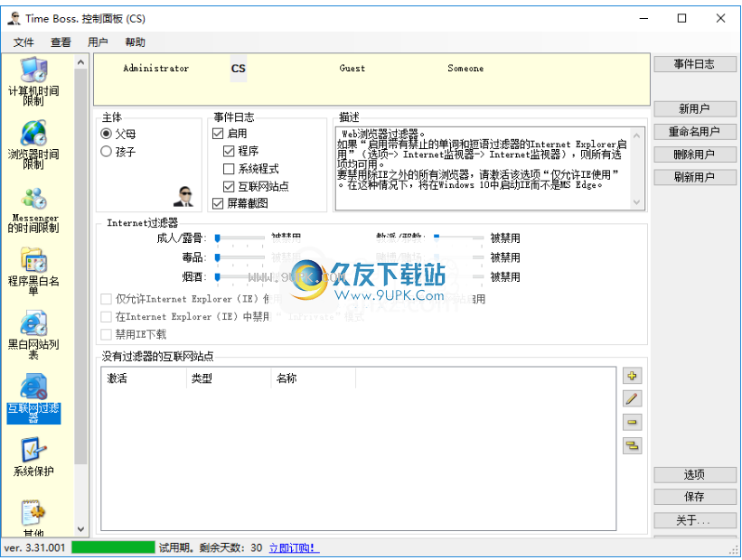This screenshot has height=560, width=742.
Task: Click the 新用户 button
Action: point(695,108)
